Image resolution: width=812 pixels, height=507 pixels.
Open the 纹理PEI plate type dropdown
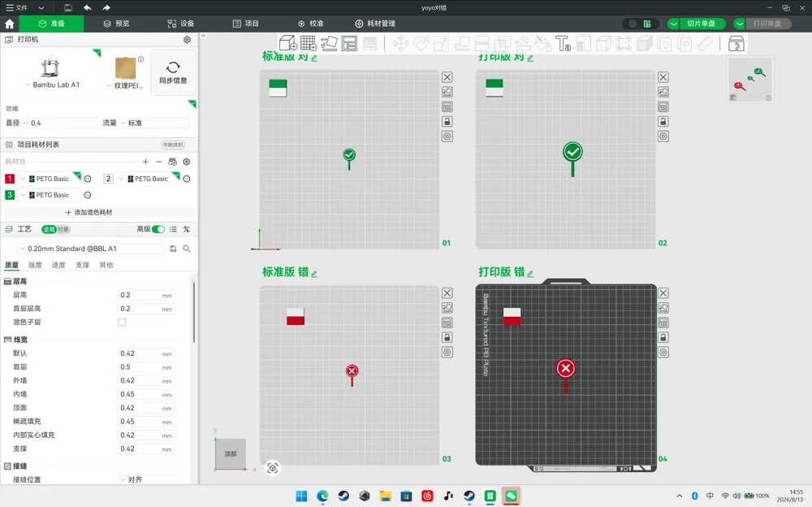[x=125, y=85]
